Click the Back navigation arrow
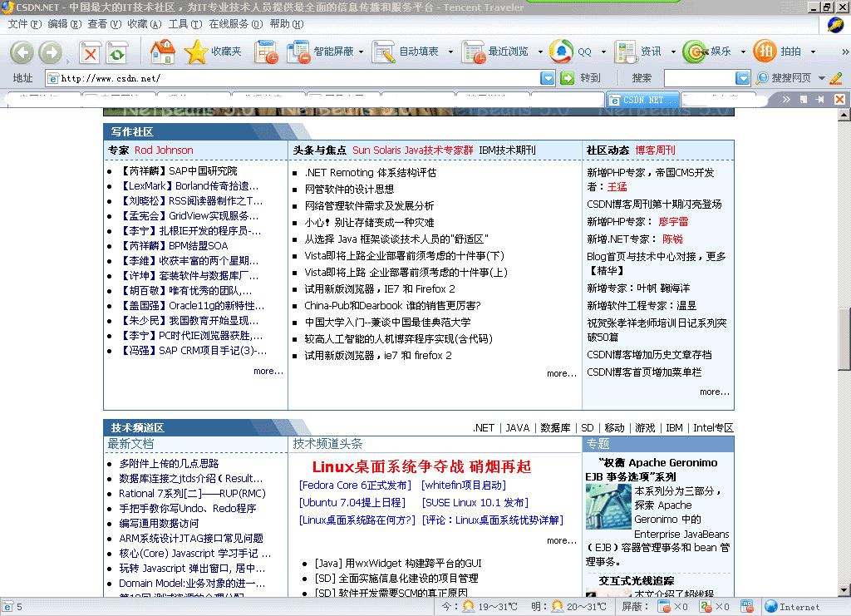The image size is (851, 616). [x=22, y=52]
